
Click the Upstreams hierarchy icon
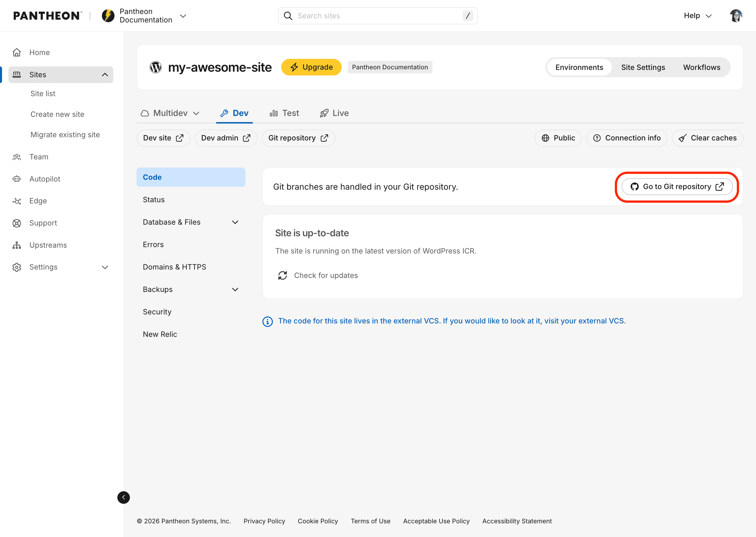17,245
